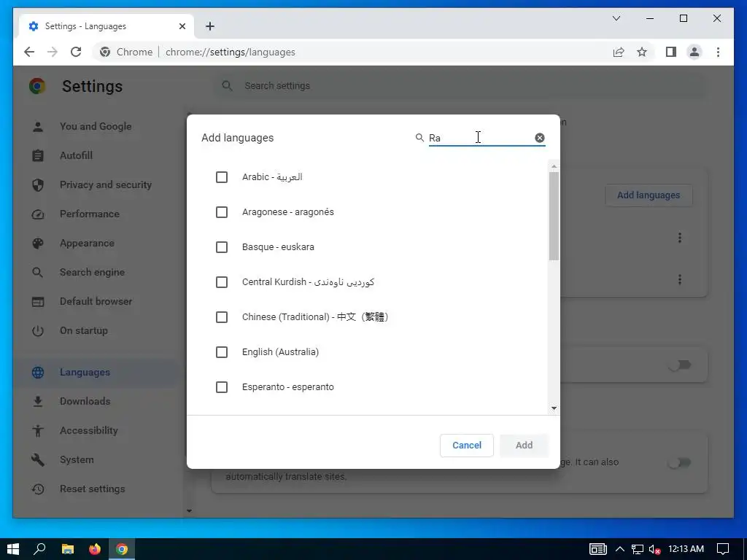
Task: Click the language list scroll down arrow
Action: click(554, 408)
